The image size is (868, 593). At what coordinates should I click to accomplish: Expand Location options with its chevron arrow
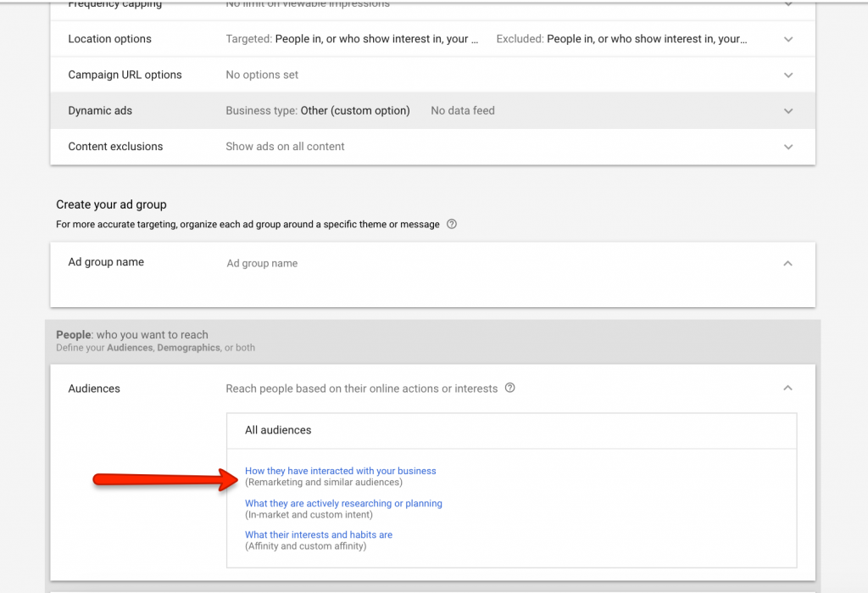click(x=788, y=40)
